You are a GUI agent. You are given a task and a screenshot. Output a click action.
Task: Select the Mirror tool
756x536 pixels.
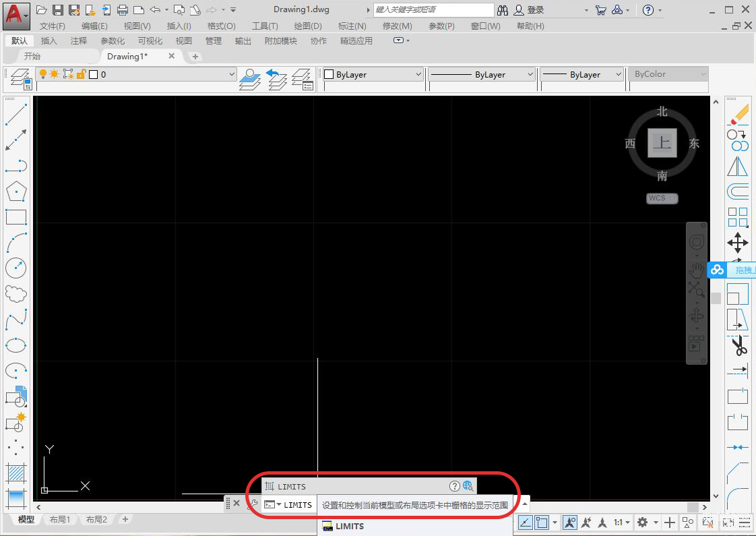click(738, 167)
